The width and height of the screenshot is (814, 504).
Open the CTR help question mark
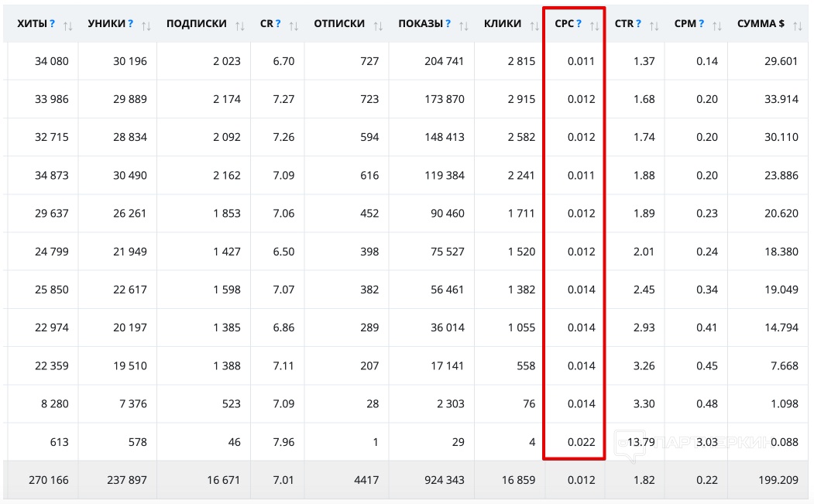[638, 23]
